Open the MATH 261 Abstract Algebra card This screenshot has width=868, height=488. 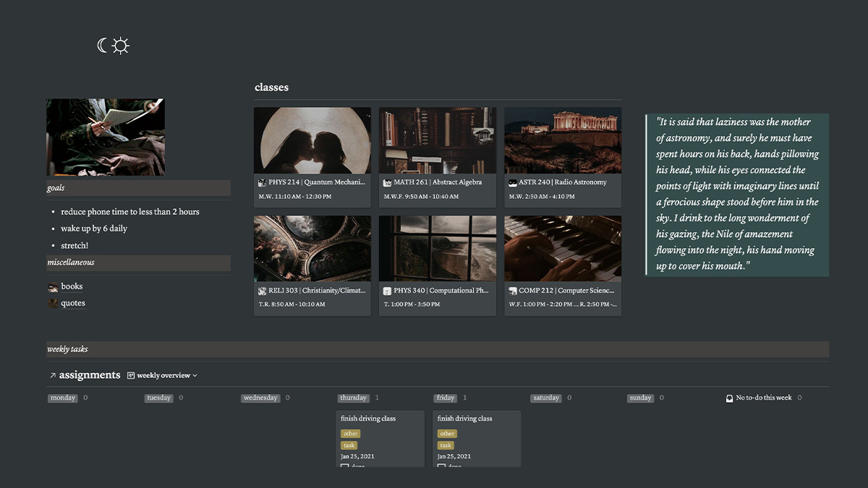tap(438, 158)
